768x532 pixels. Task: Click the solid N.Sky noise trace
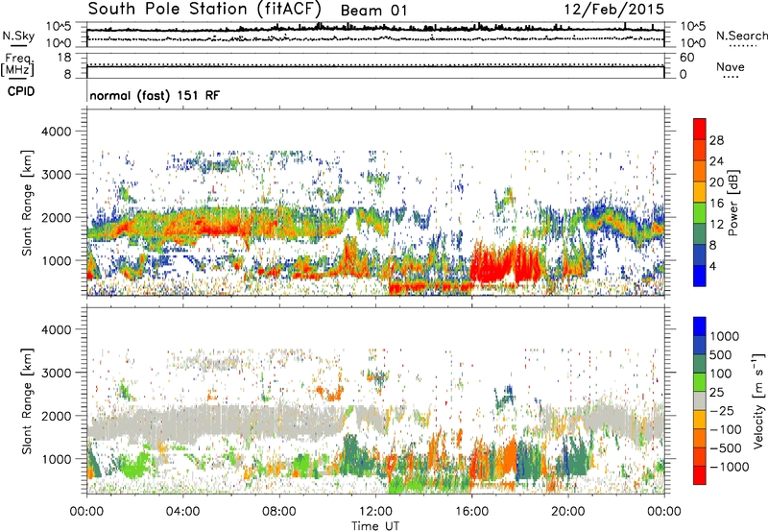[375, 30]
